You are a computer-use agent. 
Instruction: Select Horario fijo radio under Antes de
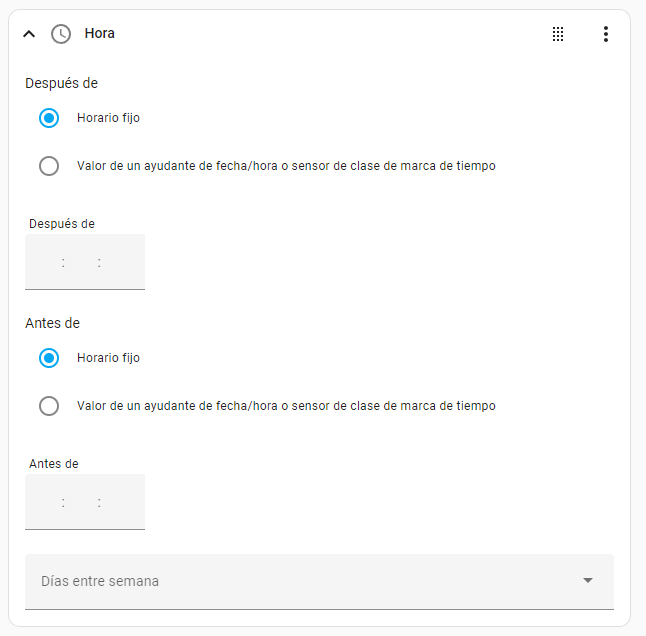click(49, 358)
